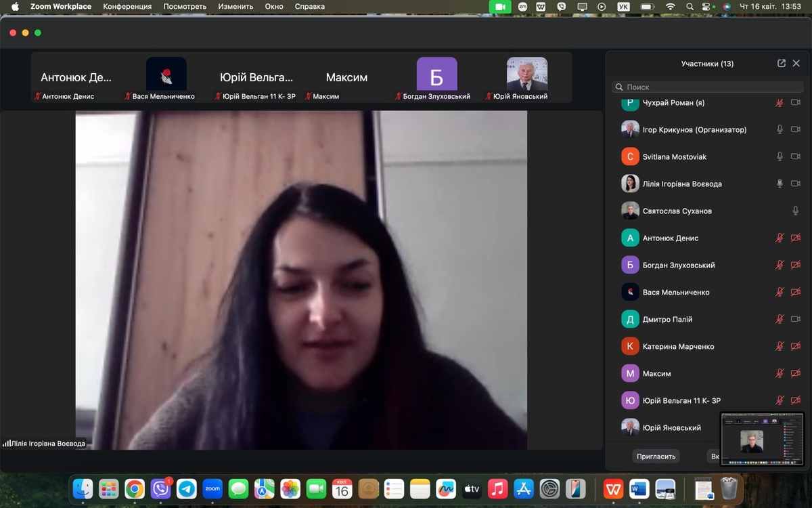The image size is (812, 508).
Task: Open the Посмотреть menu
Action: tap(185, 7)
